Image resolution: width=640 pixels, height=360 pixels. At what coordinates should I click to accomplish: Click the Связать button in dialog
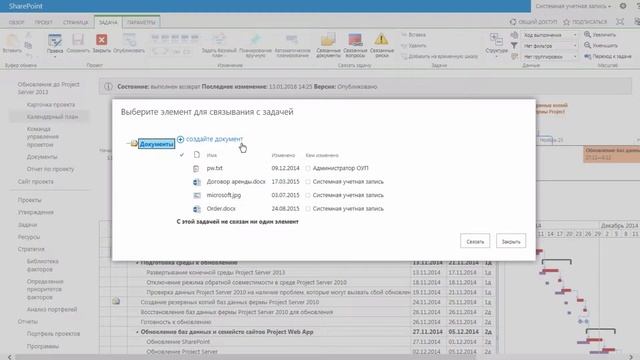[x=475, y=242]
